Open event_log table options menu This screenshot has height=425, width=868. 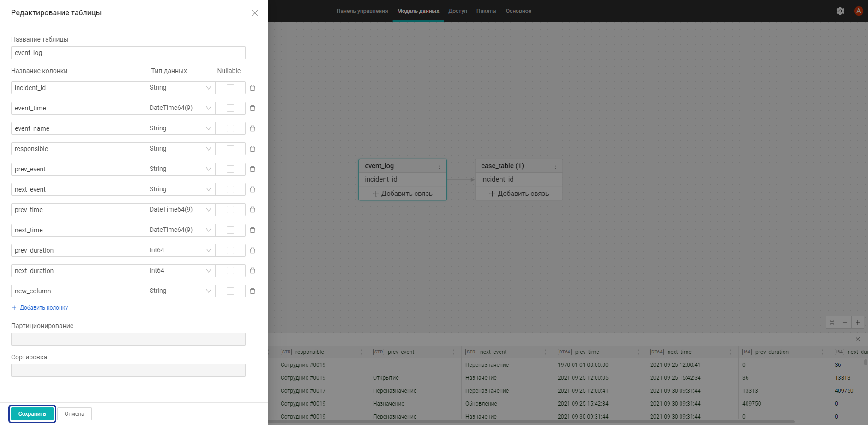coord(440,166)
